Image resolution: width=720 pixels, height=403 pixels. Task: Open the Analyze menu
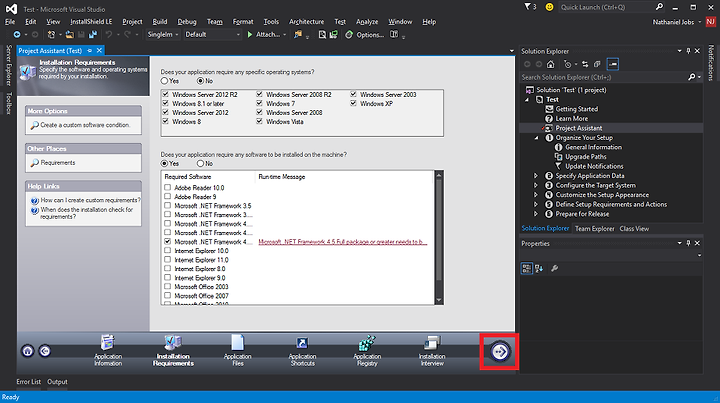tap(367, 22)
